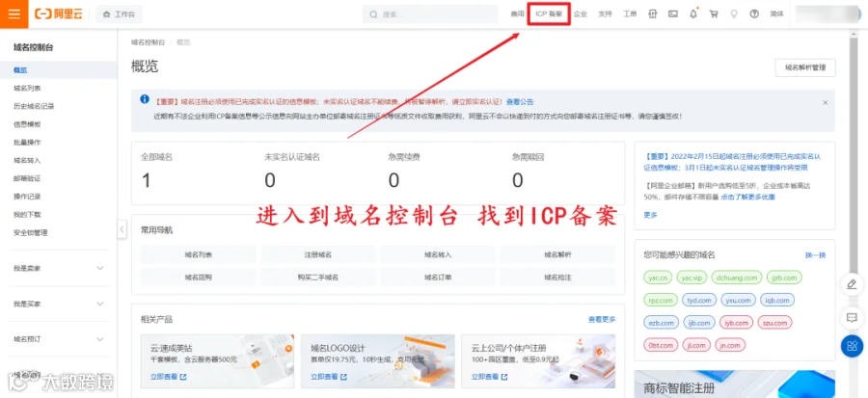
Task: Open the shopping cart icon
Action: click(714, 14)
